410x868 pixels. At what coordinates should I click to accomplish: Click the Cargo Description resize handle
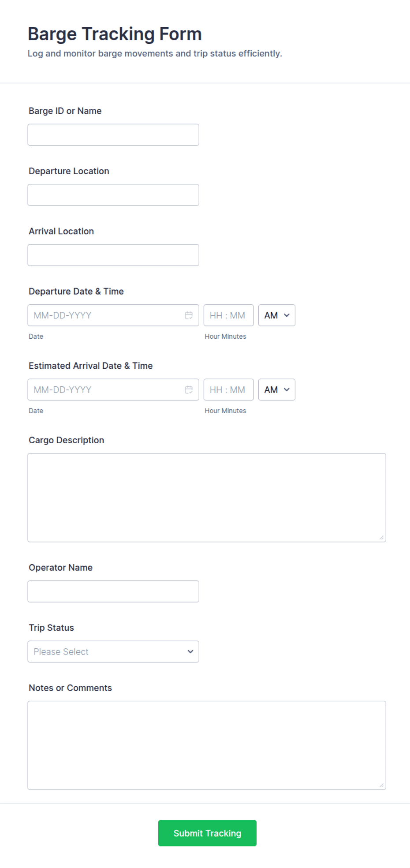pyautogui.click(x=382, y=538)
